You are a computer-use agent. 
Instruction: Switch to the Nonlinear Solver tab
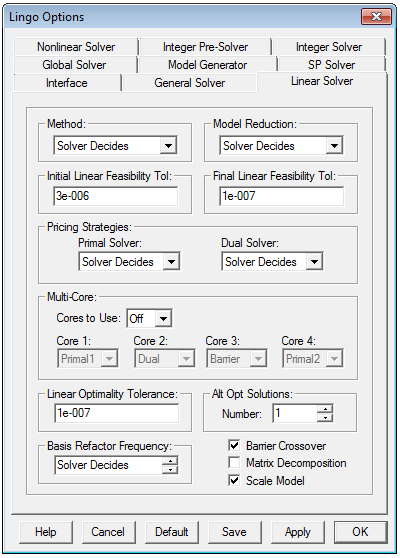click(x=76, y=47)
